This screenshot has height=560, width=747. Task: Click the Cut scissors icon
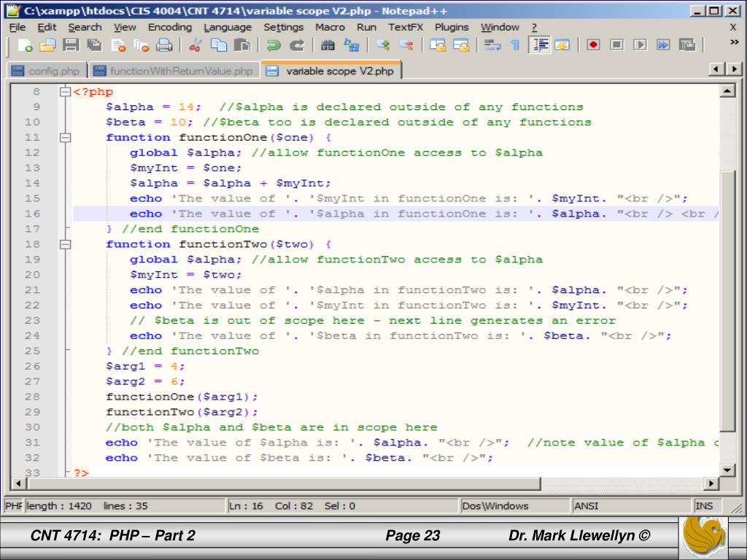pyautogui.click(x=196, y=45)
